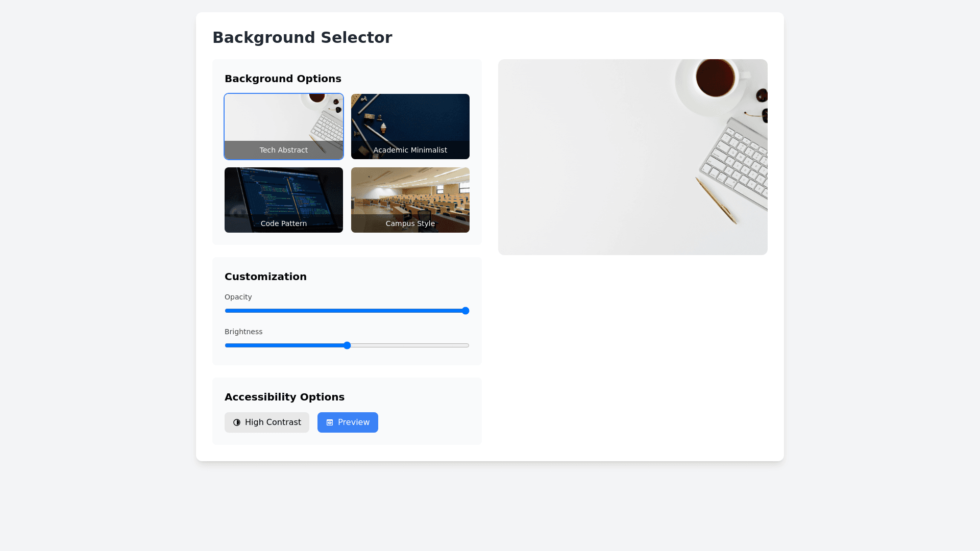Click the Brightness slider handle
Image resolution: width=980 pixels, height=551 pixels.
(347, 345)
